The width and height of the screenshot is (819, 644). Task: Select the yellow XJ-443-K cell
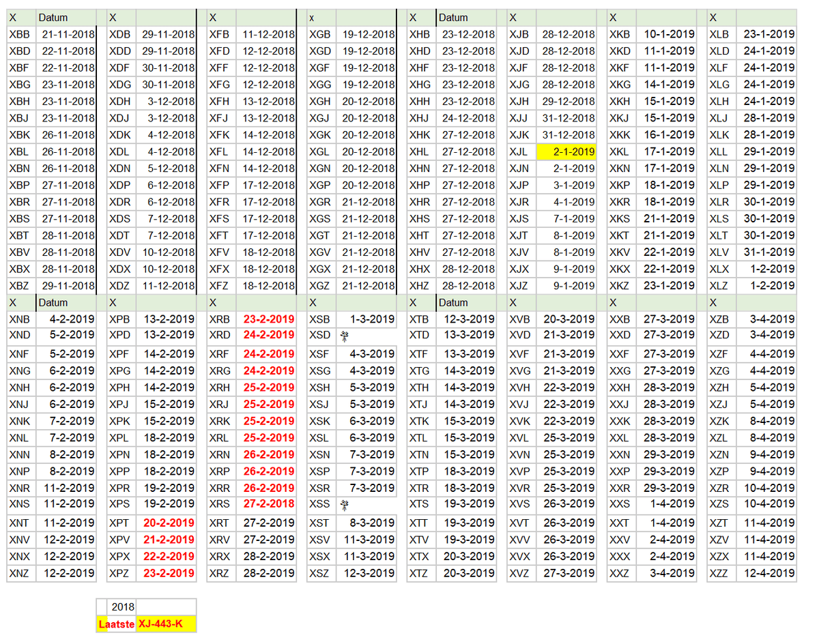pos(167,624)
